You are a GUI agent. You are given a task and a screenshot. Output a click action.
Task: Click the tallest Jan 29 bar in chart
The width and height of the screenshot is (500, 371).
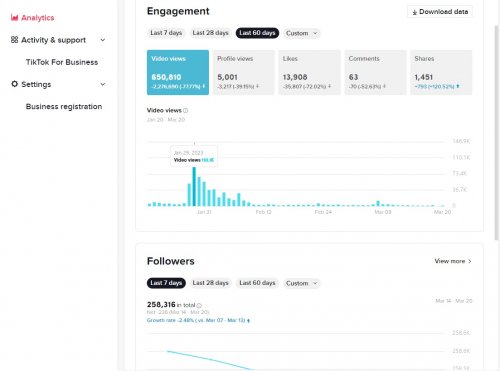pyautogui.click(x=194, y=187)
